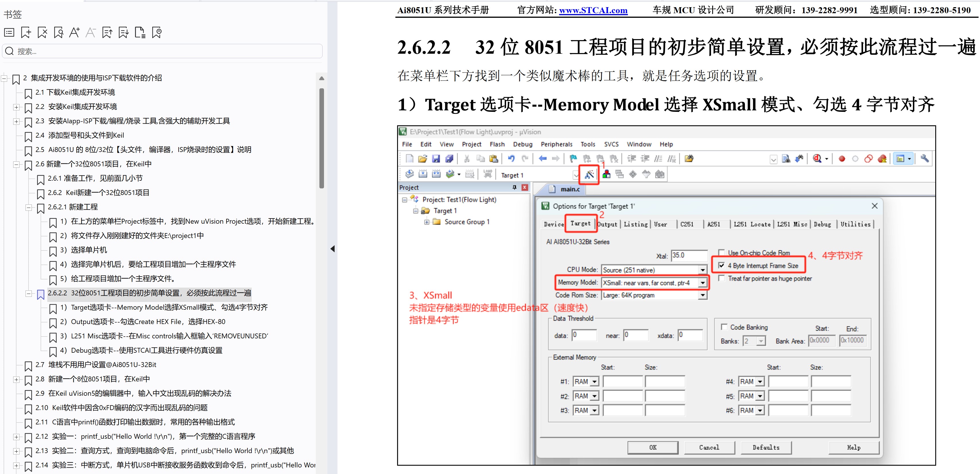The width and height of the screenshot is (980, 474).
Task: Click the bookmark locate current position icon
Action: [157, 33]
